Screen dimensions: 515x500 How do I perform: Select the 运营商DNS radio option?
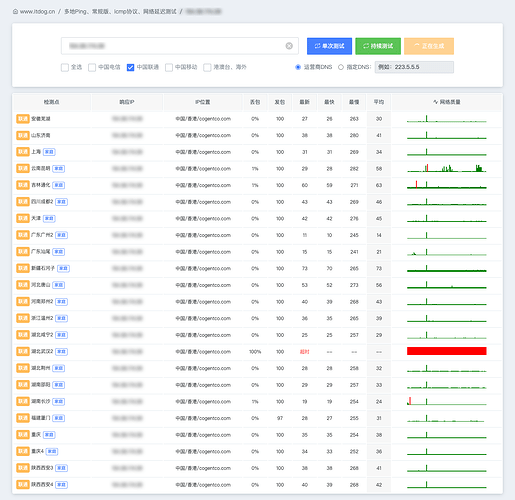(298, 67)
